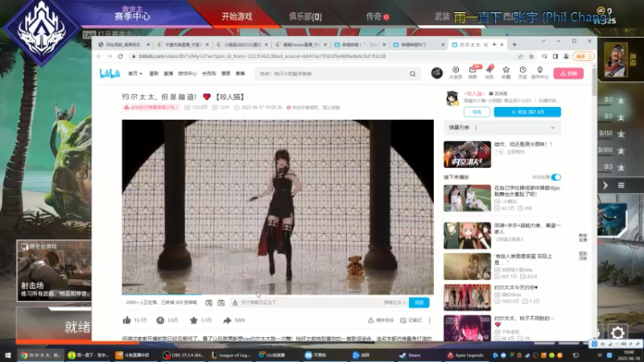Expand the game side panel arrow

tap(605, 186)
